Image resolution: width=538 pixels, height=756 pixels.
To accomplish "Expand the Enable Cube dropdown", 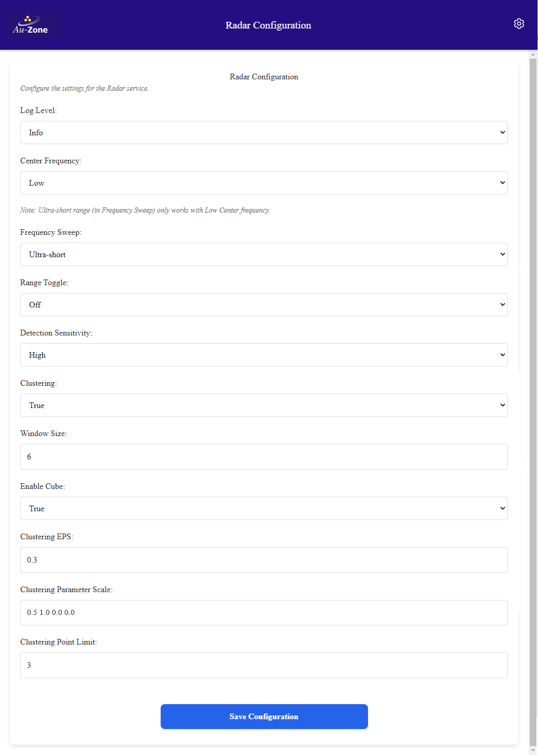I will point(264,508).
